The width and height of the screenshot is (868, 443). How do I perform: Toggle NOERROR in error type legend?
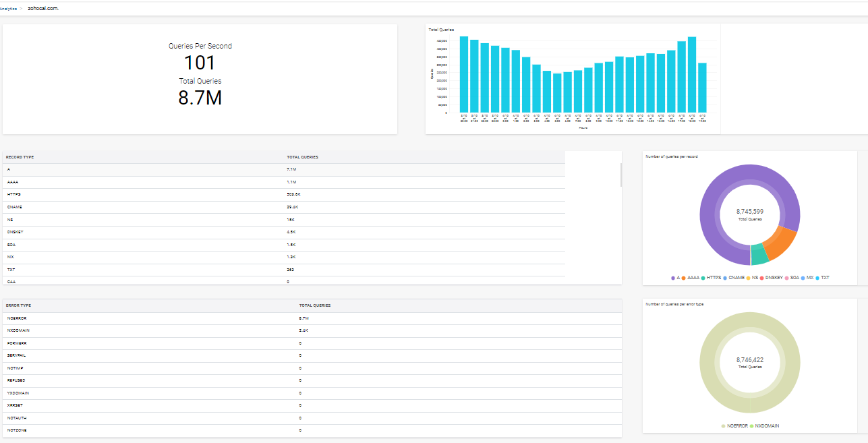click(x=724, y=426)
